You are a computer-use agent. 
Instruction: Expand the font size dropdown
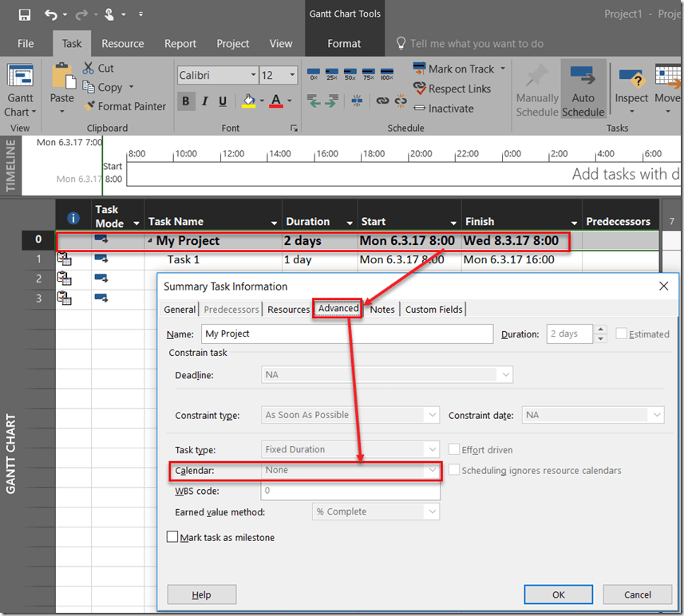tap(292, 75)
